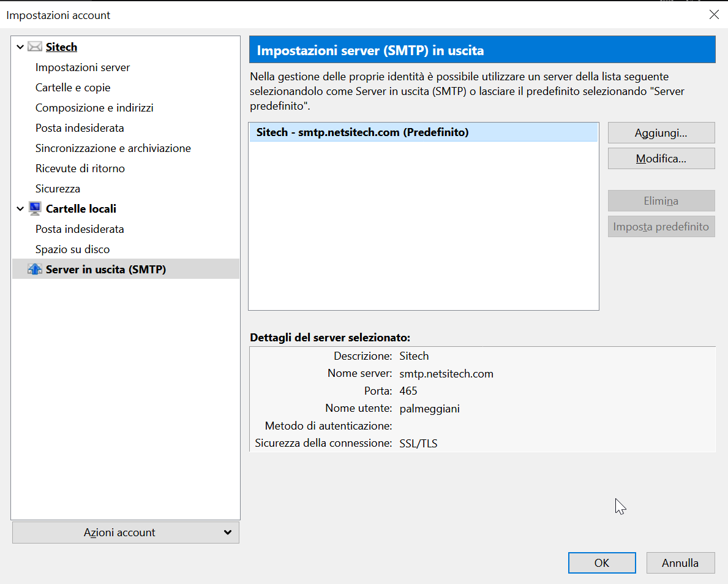728x584 pixels.
Task: Click the Modifica button
Action: click(661, 159)
